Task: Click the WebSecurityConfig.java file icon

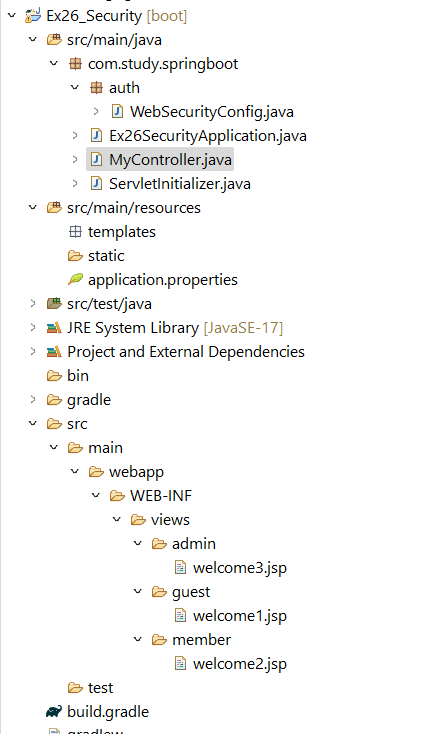Action: pos(117,111)
